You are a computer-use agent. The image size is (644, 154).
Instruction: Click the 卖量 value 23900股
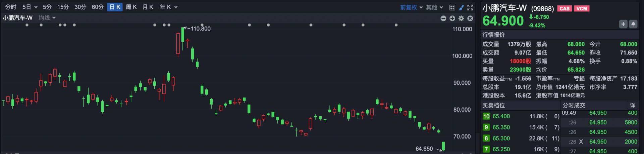(x=521, y=70)
